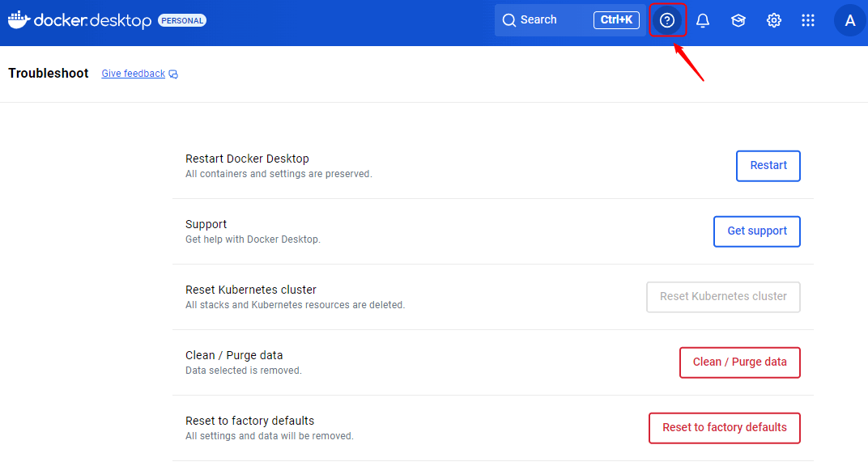Open the notifications bell

click(703, 20)
